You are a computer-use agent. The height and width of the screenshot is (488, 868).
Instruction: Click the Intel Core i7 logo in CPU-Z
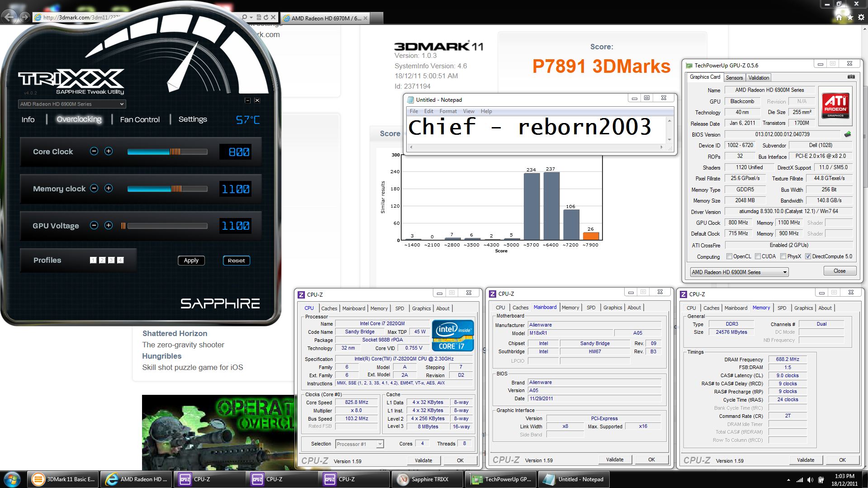(x=453, y=336)
